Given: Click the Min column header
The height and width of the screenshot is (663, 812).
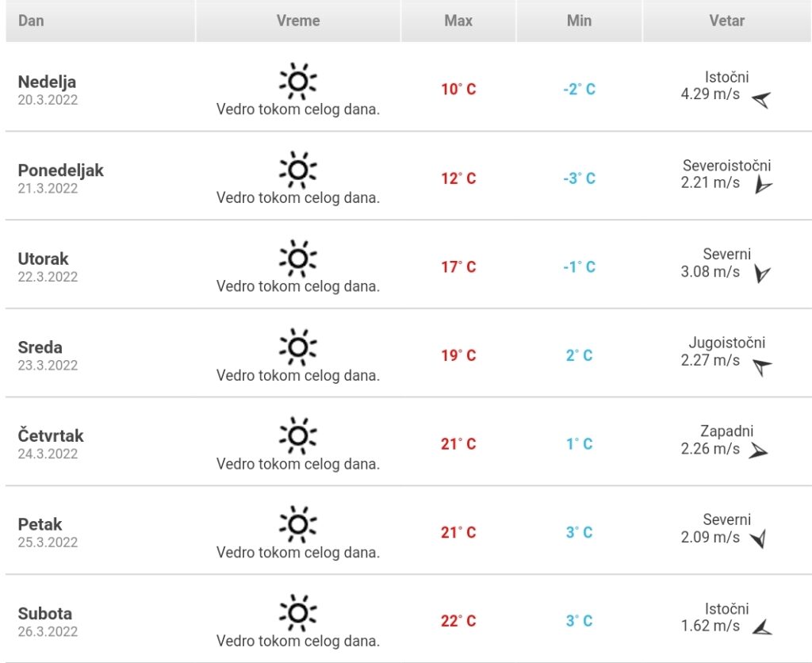Looking at the screenshot, I should click(579, 21).
